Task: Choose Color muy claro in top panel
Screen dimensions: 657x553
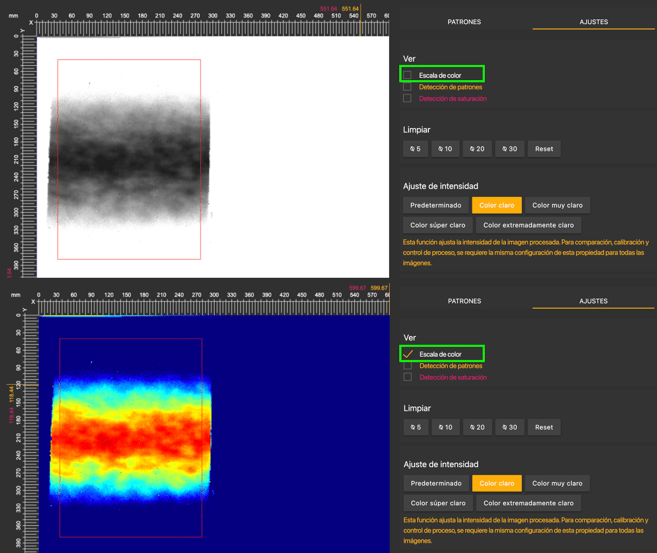Action: (557, 205)
